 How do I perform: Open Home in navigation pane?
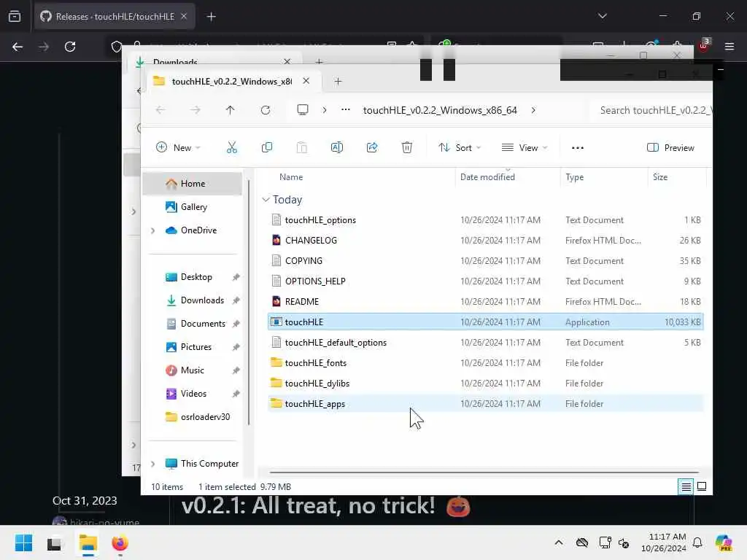[x=193, y=183]
